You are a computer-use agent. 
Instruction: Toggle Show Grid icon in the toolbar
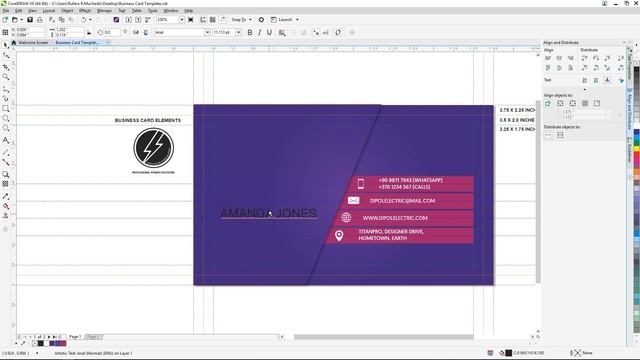(x=213, y=20)
